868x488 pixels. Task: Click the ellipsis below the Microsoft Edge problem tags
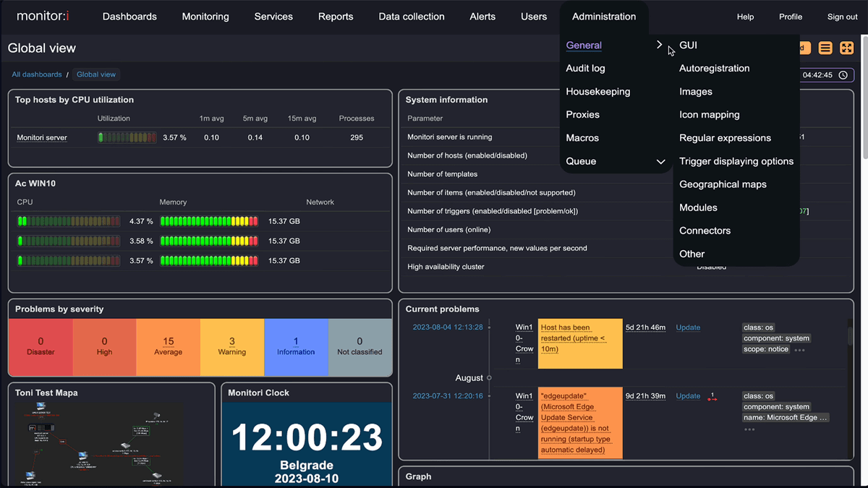(748, 428)
